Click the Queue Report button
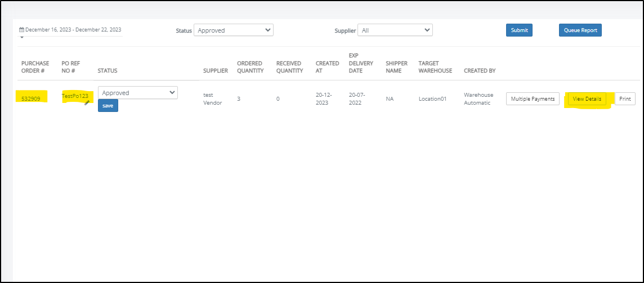Viewport: 644px width, 283px height. (580, 30)
